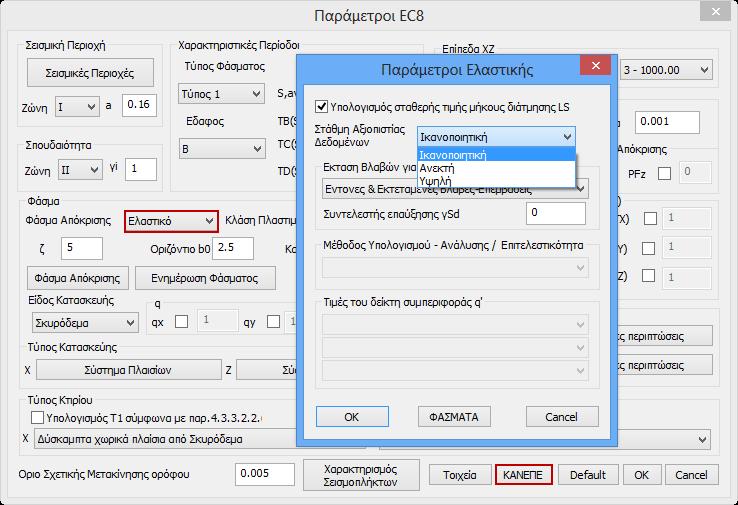Click the Τοιχεία button

click(x=460, y=475)
